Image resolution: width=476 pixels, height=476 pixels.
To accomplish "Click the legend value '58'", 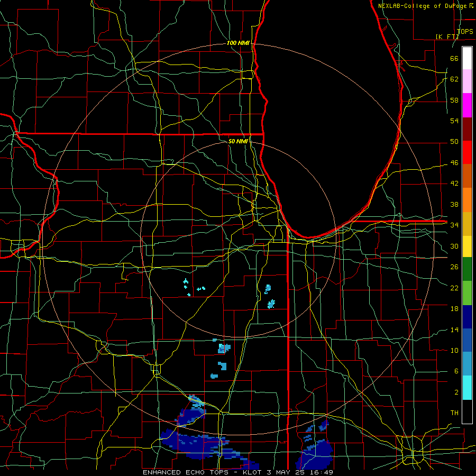I will tap(454, 100).
